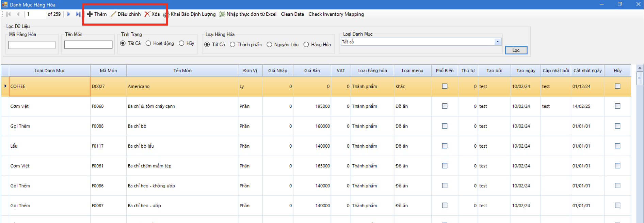The height and width of the screenshot is (223, 644).
Task: Toggle Hủy checkbox for Ba chỉ bò lẩu
Action: 617,146
